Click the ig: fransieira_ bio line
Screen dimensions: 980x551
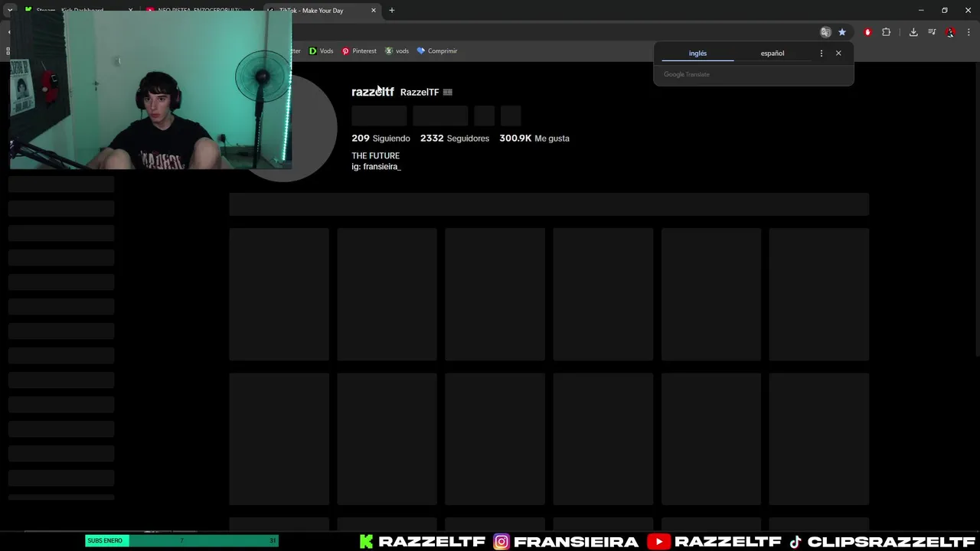[376, 167]
